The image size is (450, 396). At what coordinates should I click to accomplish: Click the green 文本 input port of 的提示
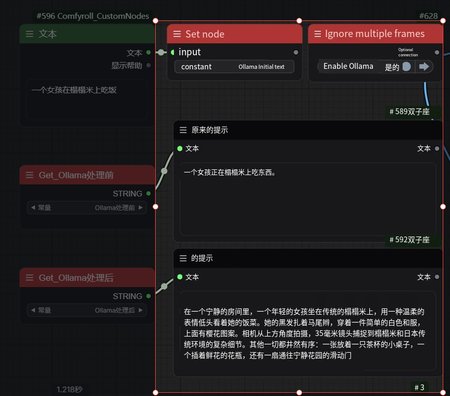click(180, 277)
